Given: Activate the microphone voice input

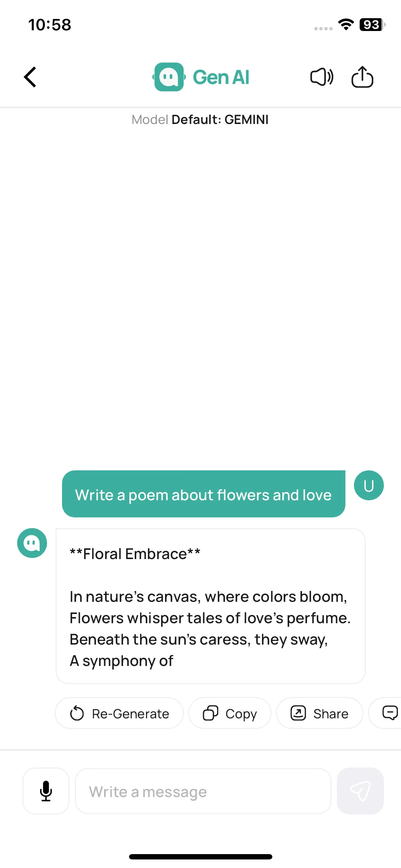Looking at the screenshot, I should click(46, 791).
